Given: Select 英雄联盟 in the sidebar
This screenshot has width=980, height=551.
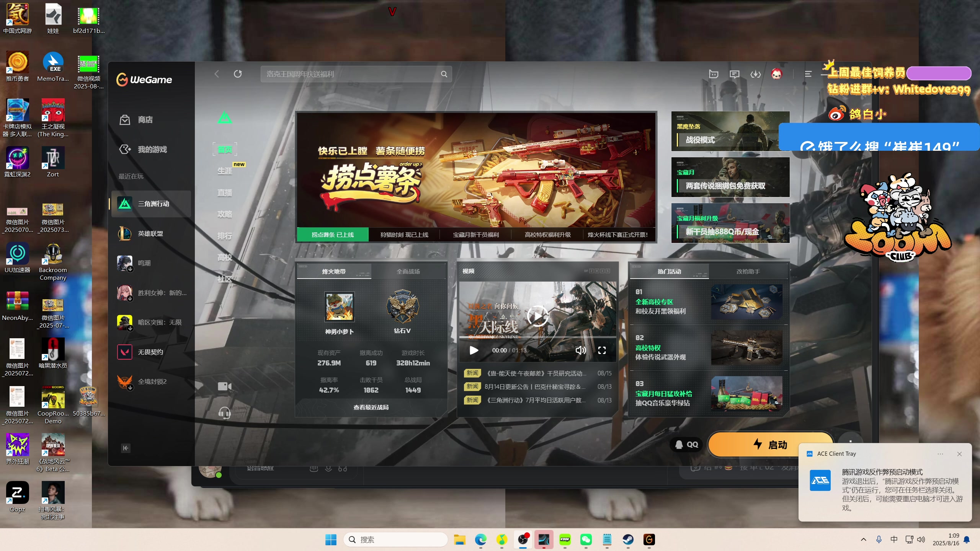Looking at the screenshot, I should click(151, 233).
